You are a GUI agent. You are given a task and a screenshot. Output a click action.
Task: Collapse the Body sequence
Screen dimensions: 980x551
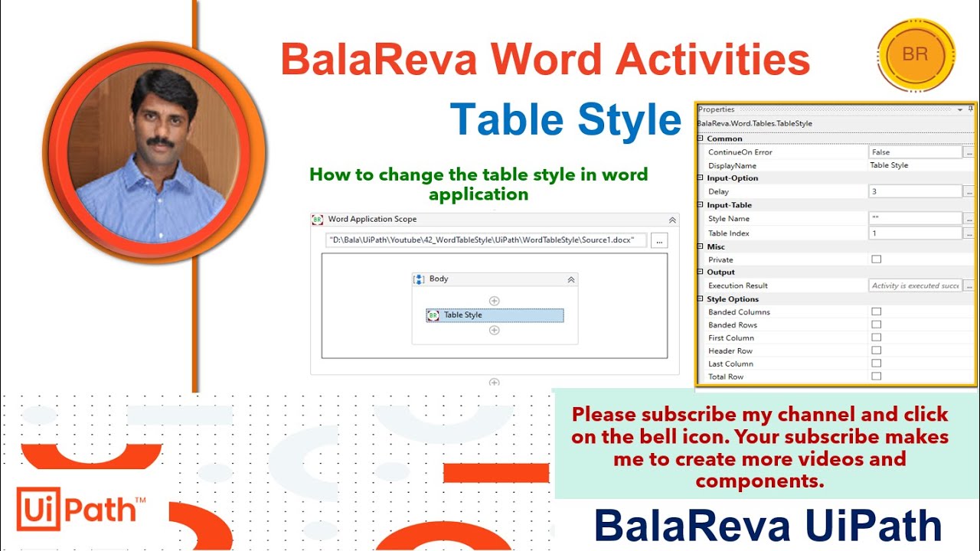[571, 280]
